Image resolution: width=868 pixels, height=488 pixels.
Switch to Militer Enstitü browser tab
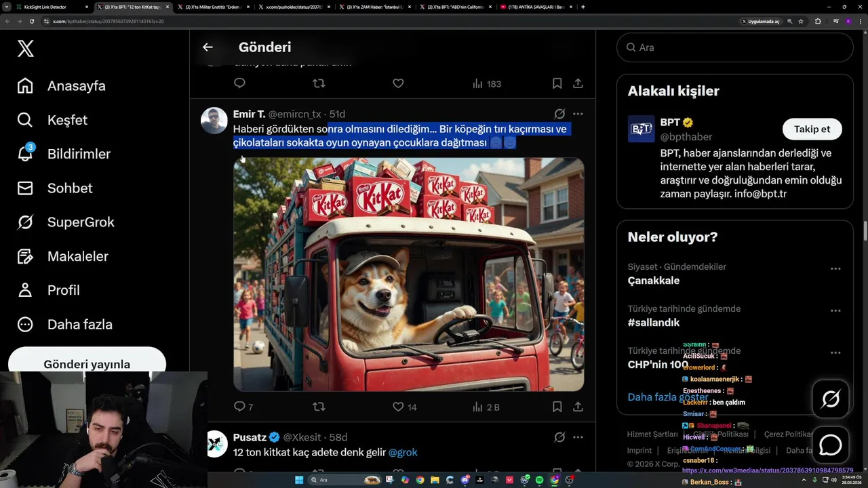(x=214, y=7)
